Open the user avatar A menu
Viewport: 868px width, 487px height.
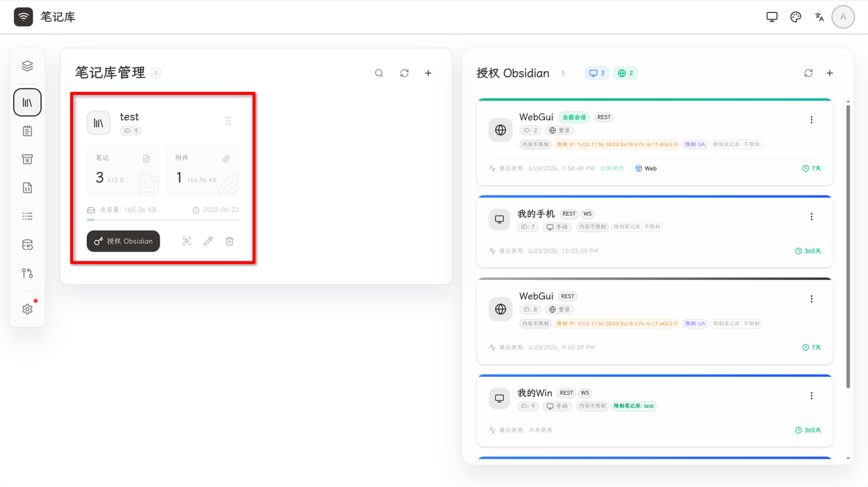click(843, 17)
